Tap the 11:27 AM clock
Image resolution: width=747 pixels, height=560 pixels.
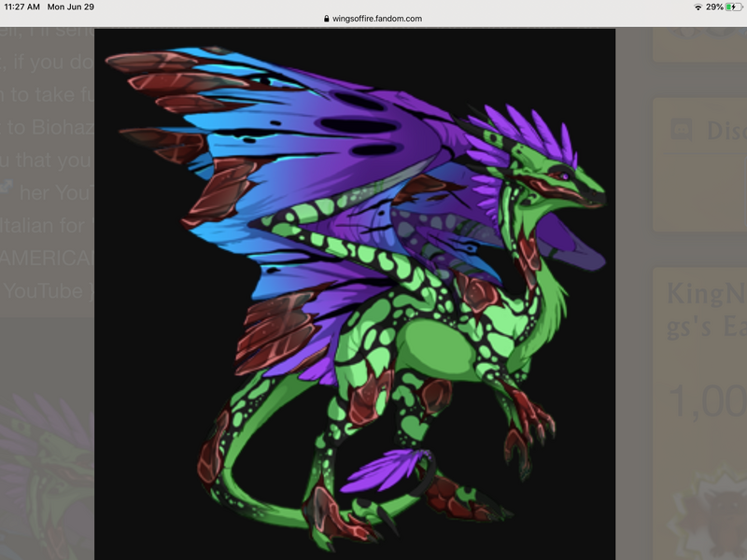pos(23,7)
